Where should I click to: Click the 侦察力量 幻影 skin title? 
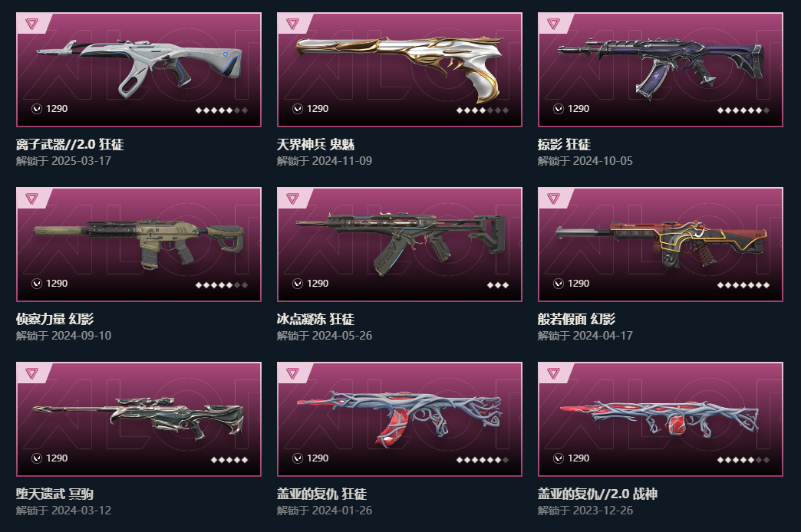click(54, 319)
